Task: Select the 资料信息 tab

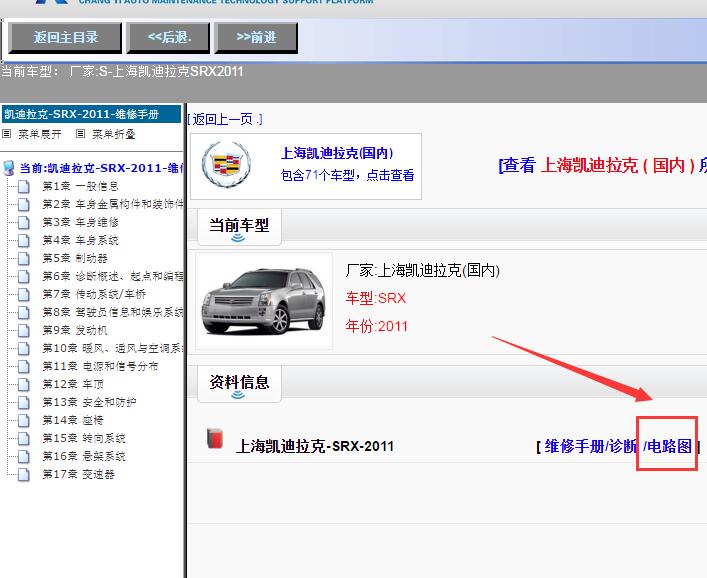Action: point(239,384)
